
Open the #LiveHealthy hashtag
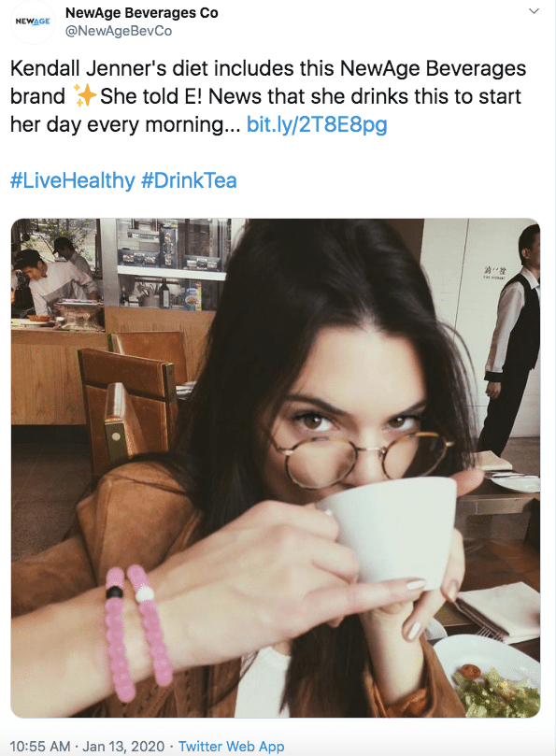click(73, 180)
